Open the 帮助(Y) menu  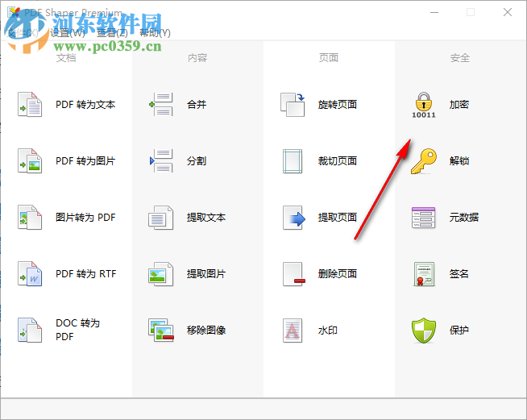(x=155, y=32)
